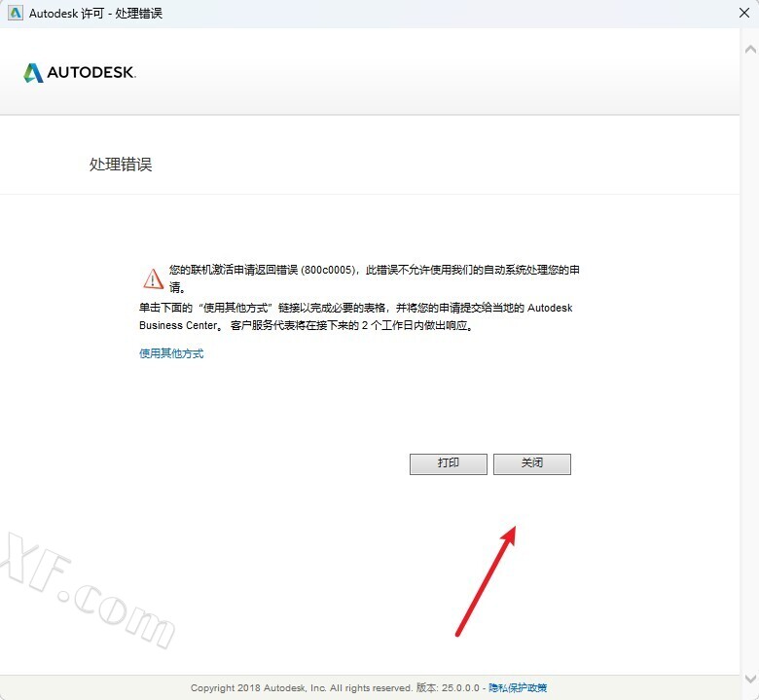Open the 使用其他方式 link

[171, 353]
